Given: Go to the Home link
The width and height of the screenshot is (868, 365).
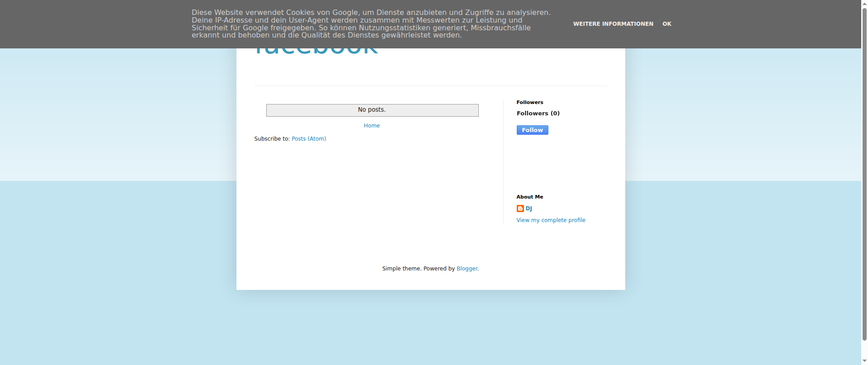Looking at the screenshot, I should tap(372, 126).
